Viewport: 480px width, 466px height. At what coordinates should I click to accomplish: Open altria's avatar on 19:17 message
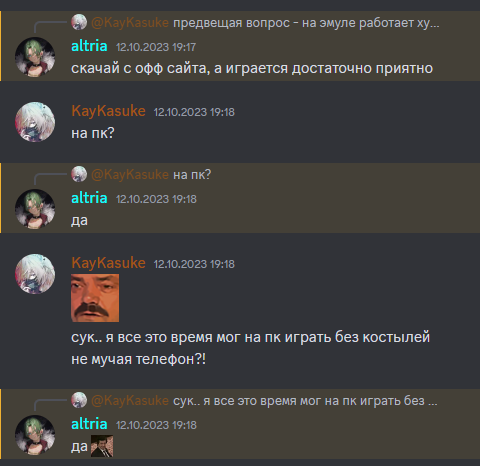click(x=35, y=57)
